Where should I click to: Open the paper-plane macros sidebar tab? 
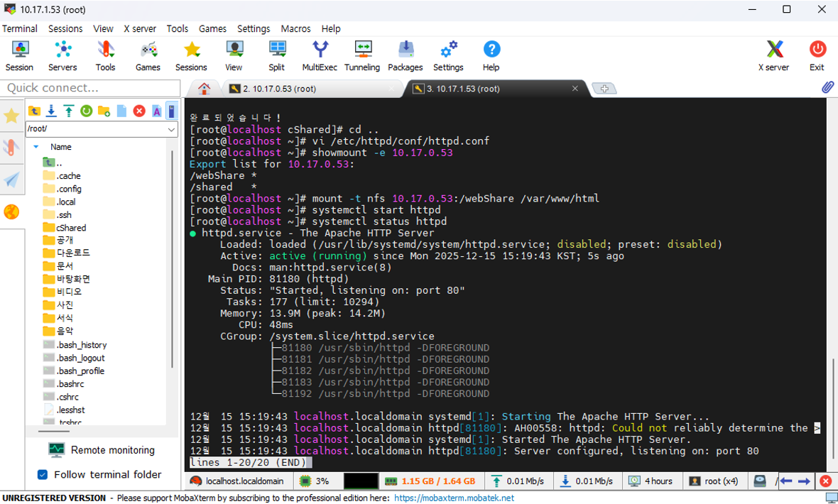12,180
